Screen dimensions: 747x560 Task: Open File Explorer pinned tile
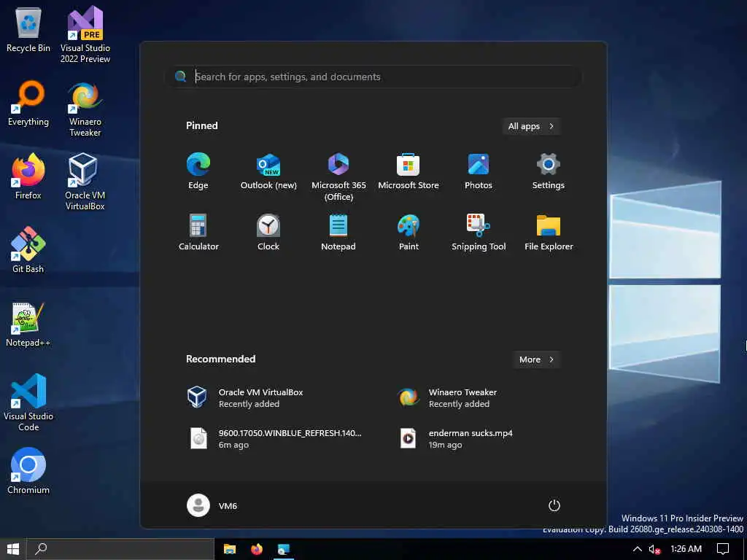549,233
